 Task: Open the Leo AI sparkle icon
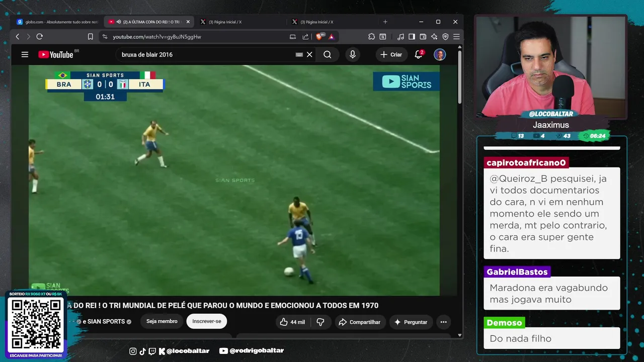tap(434, 37)
